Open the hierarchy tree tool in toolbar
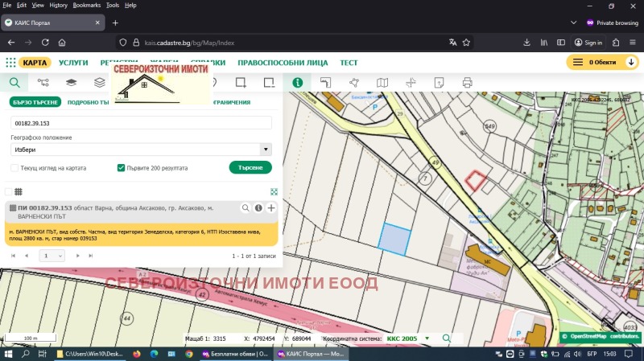This screenshot has height=361, width=644. tap(43, 83)
